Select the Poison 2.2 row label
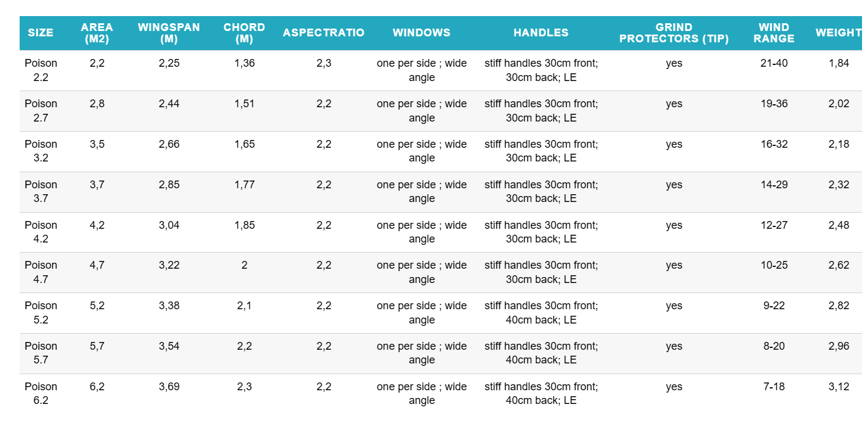This screenshot has width=868, height=423. click(40, 70)
